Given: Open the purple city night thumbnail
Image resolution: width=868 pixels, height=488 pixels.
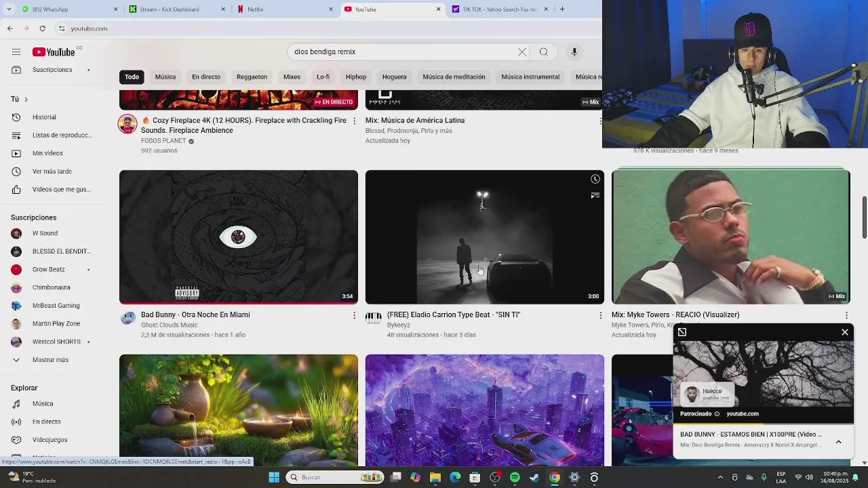Looking at the screenshot, I should pyautogui.click(x=485, y=410).
